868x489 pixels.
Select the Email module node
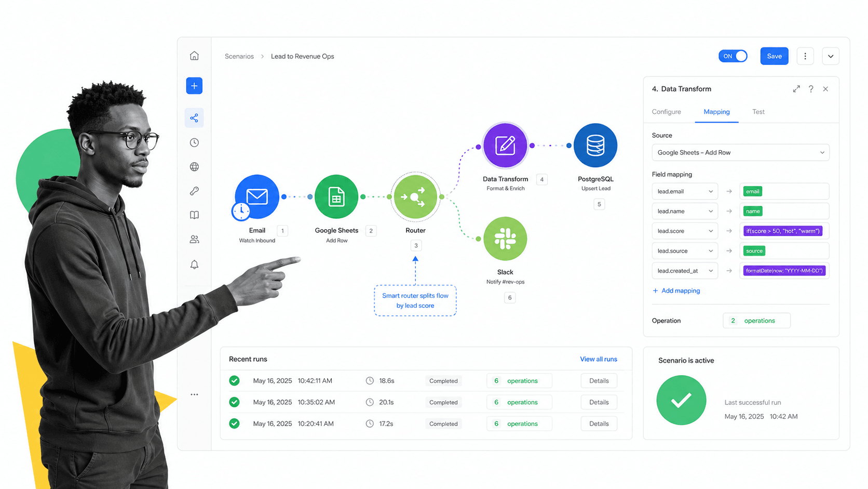pos(257,196)
